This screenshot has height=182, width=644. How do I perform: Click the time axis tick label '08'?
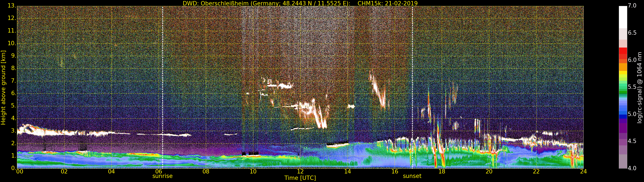(206, 171)
